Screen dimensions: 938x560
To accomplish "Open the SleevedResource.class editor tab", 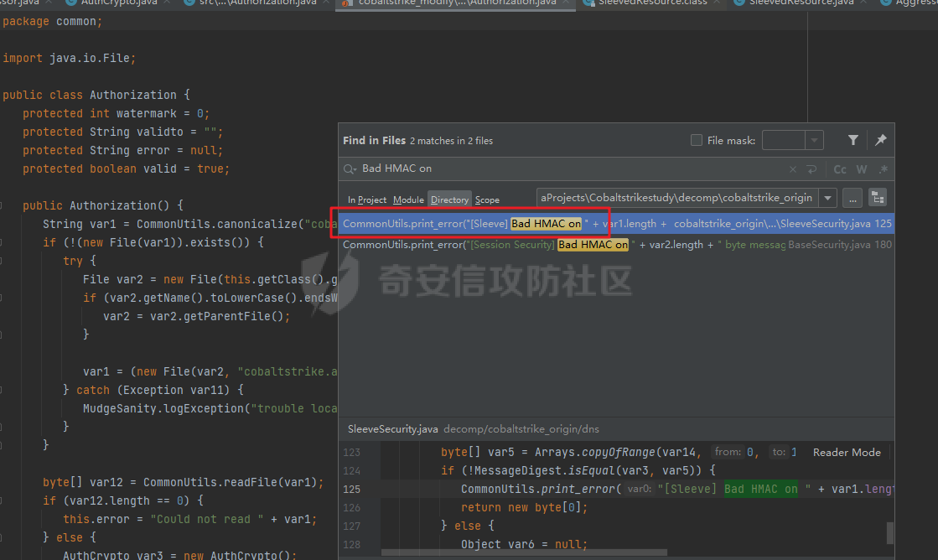I will click(x=652, y=3).
